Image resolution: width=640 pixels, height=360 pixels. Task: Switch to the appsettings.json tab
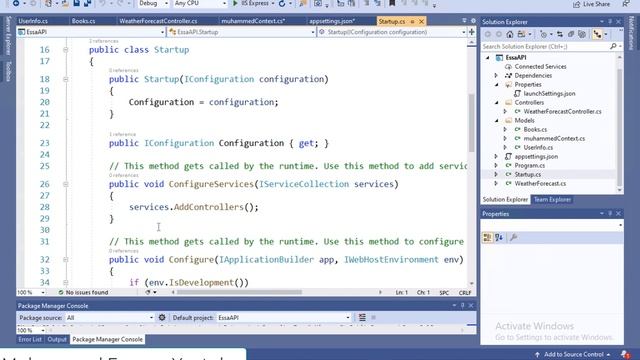332,21
